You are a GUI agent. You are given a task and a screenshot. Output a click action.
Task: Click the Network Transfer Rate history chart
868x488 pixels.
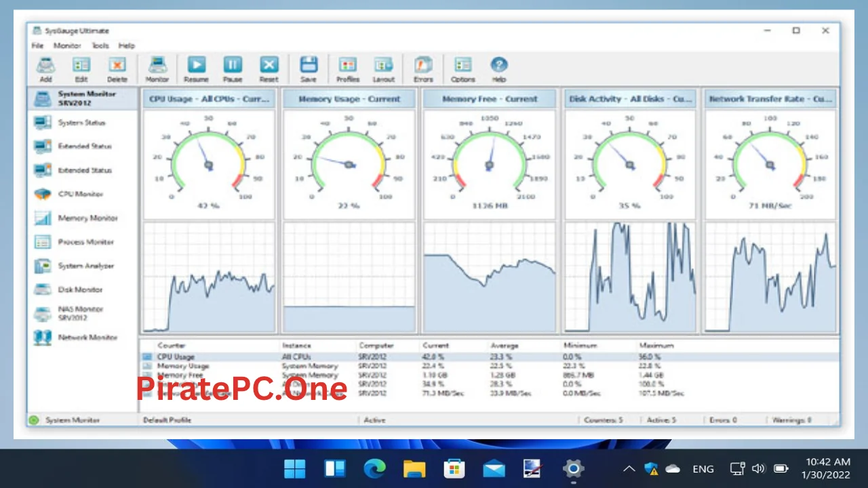[x=770, y=277]
